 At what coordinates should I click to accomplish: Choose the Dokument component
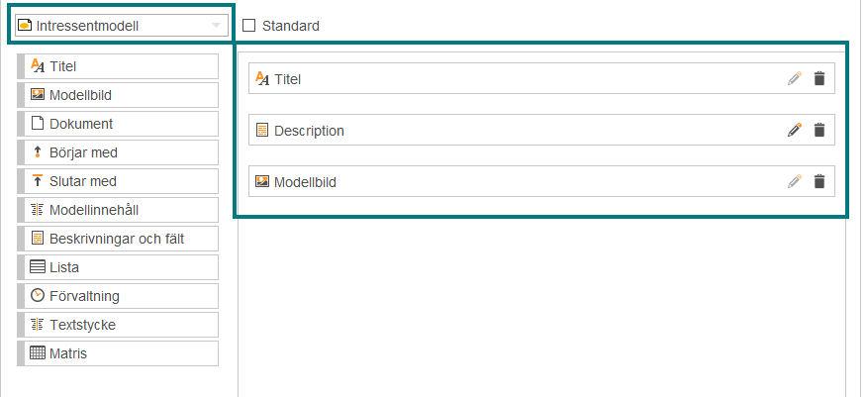point(118,124)
